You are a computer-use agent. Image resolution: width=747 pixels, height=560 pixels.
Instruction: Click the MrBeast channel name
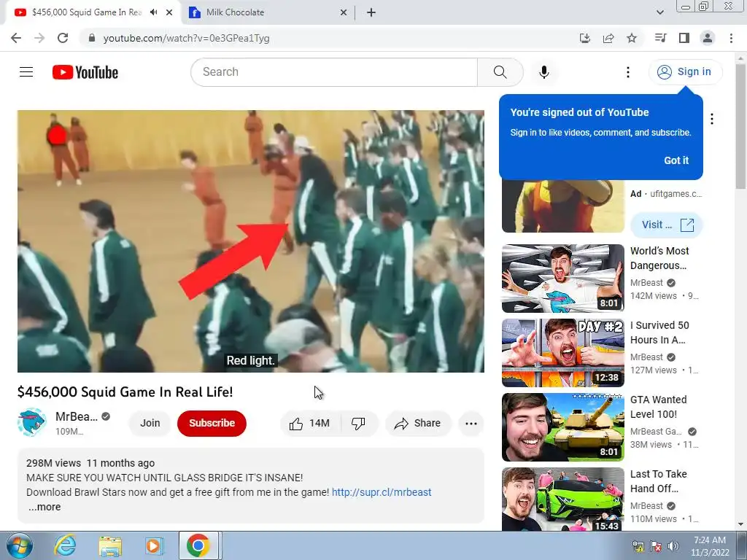[x=76, y=416]
